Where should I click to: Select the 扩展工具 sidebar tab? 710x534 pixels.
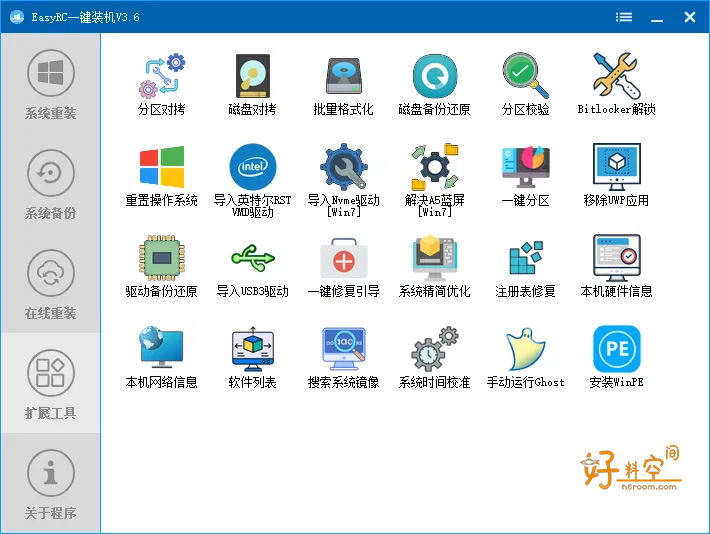click(x=50, y=383)
